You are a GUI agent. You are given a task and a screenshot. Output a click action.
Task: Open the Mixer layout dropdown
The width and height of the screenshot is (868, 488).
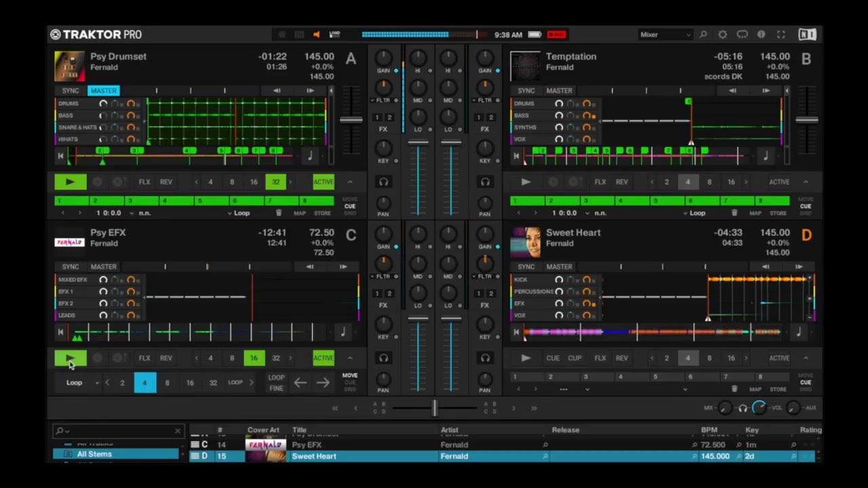[665, 35]
